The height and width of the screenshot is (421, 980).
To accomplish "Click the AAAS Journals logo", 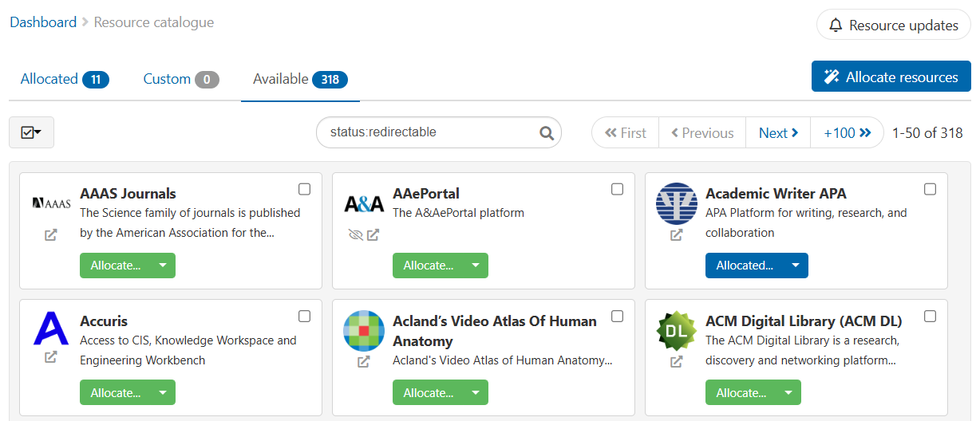I will point(52,203).
